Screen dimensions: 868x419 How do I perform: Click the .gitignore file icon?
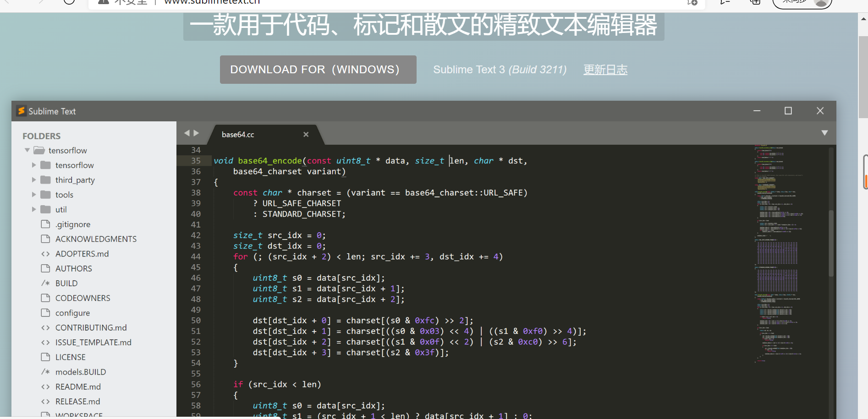pyautogui.click(x=45, y=224)
